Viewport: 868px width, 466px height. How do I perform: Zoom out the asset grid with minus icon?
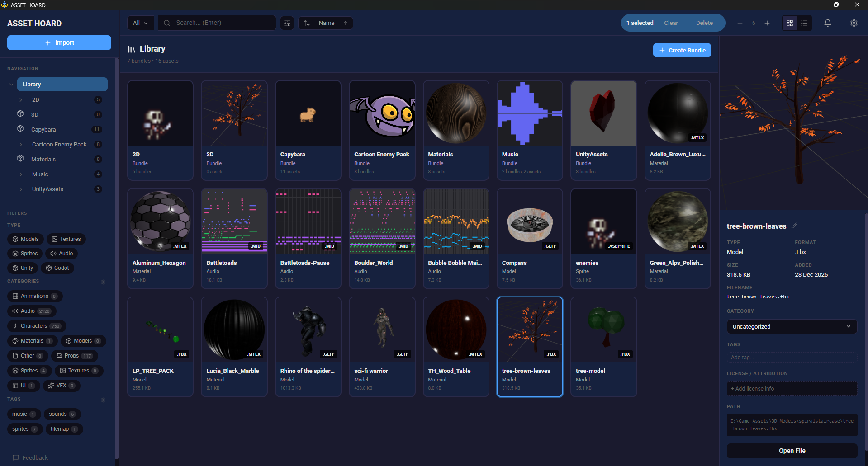coord(740,23)
